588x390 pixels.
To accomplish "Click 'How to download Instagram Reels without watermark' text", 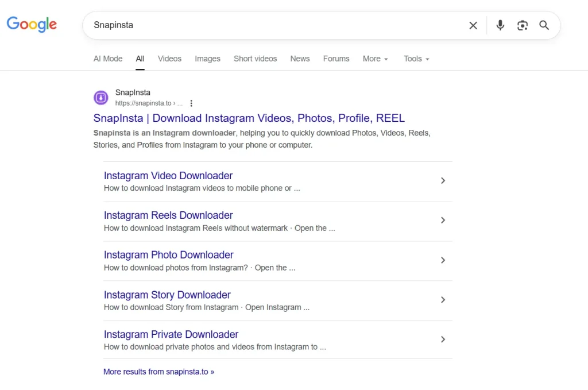I will coord(196,228).
